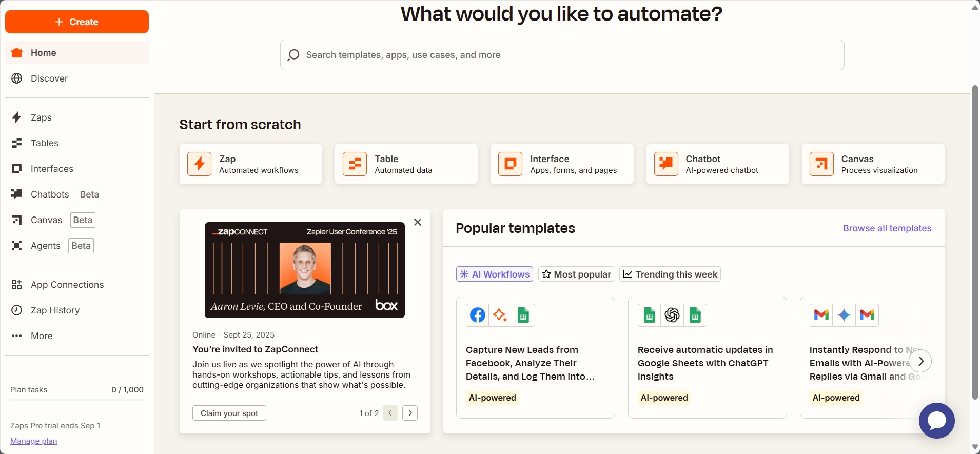Click ChatGPT icon in second template
The width and height of the screenshot is (980, 454).
[x=672, y=315]
